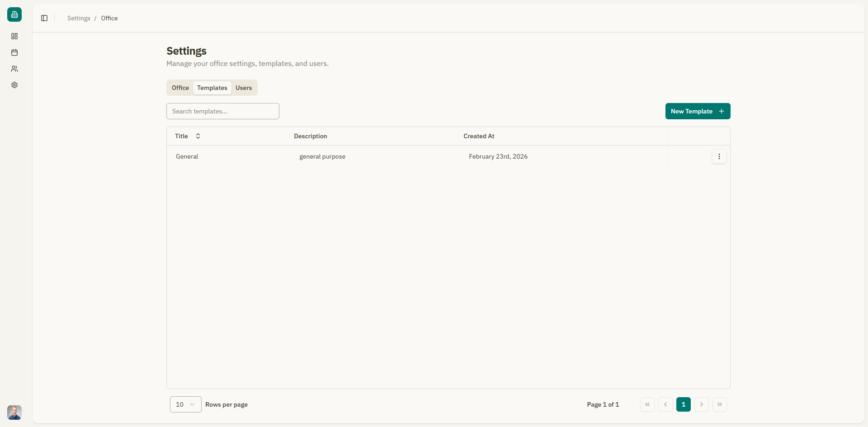Collapse the sidebar with the panel toggle icon
The image size is (868, 427).
[x=44, y=18]
